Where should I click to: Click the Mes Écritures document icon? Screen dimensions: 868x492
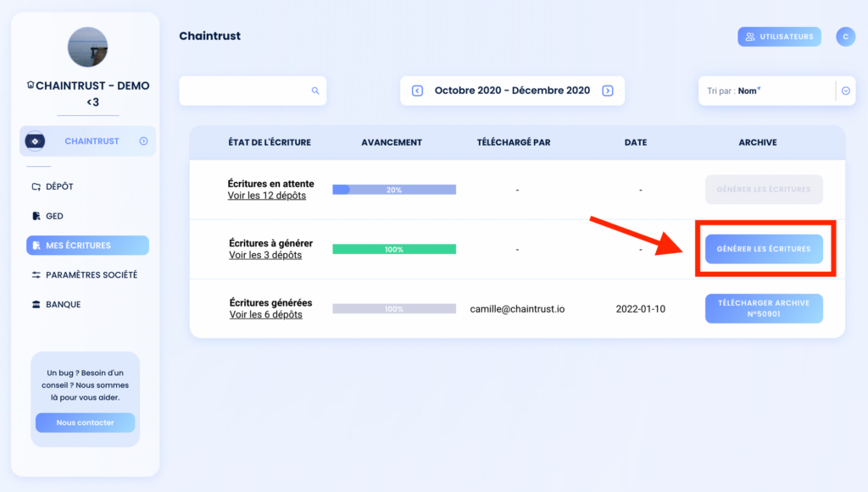click(36, 246)
